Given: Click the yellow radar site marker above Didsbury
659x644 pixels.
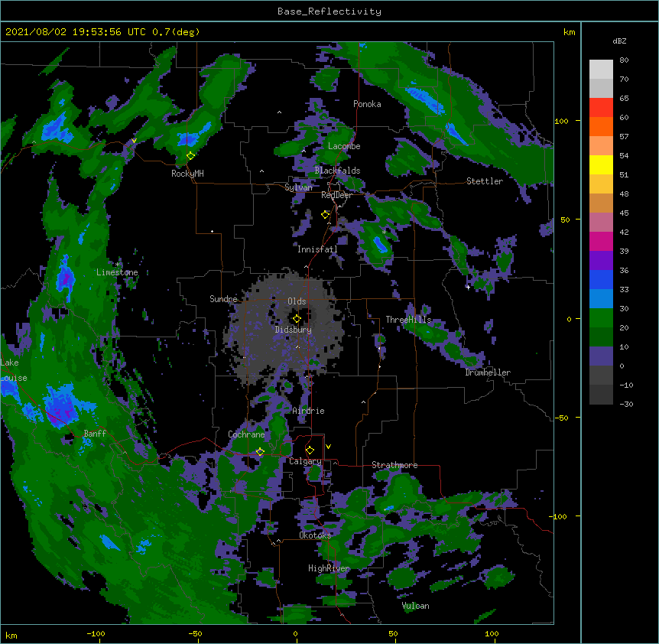Looking at the screenshot, I should [x=297, y=319].
